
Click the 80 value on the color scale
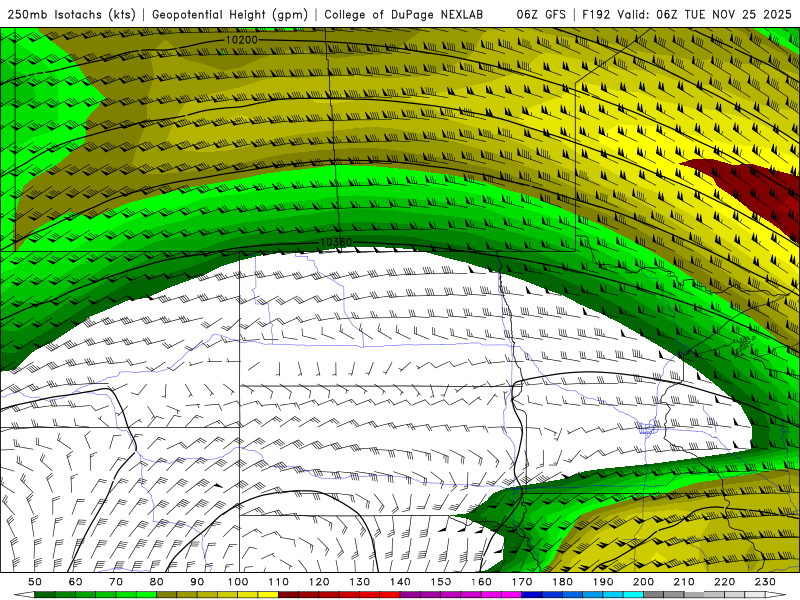point(157,582)
